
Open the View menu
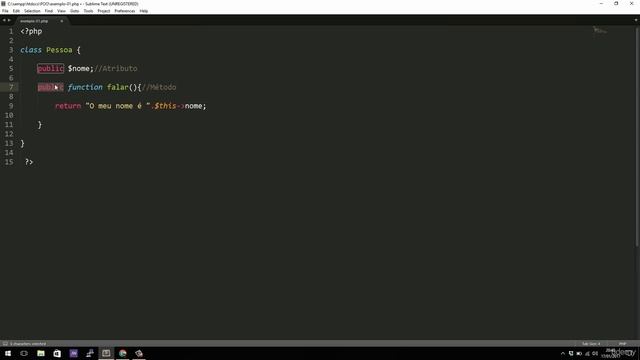[x=61, y=11]
